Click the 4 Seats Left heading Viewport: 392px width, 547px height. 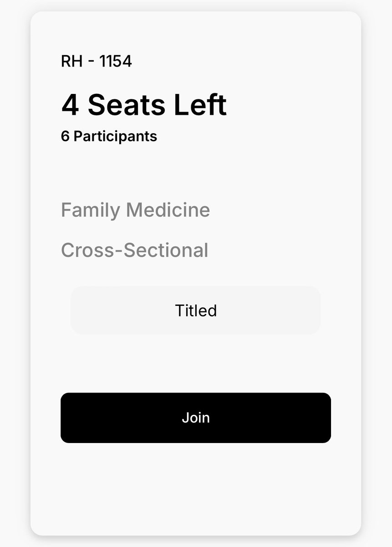click(x=144, y=105)
